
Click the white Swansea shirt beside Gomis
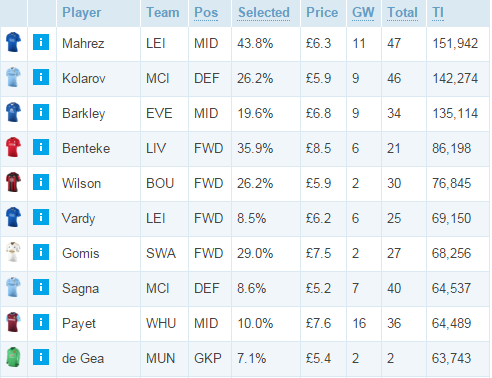(13, 252)
